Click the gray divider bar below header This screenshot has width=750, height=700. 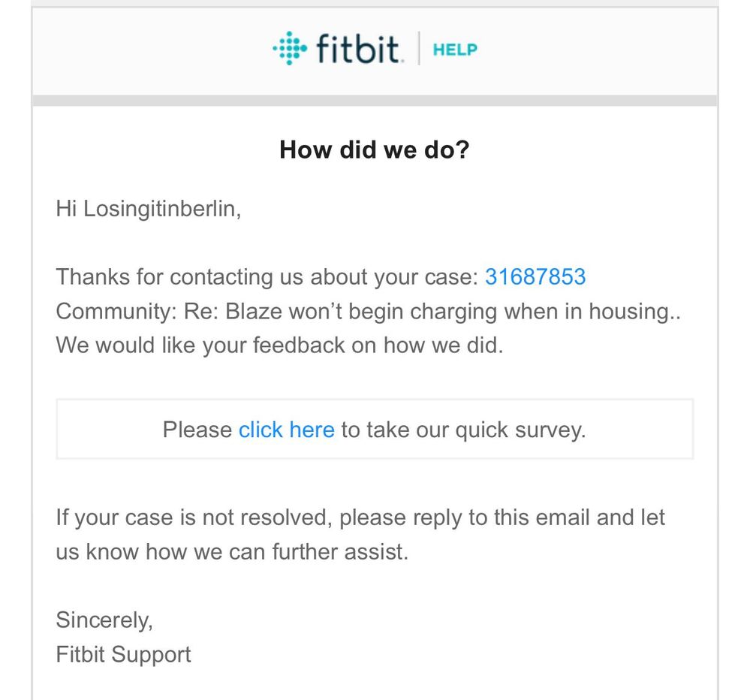(x=374, y=101)
